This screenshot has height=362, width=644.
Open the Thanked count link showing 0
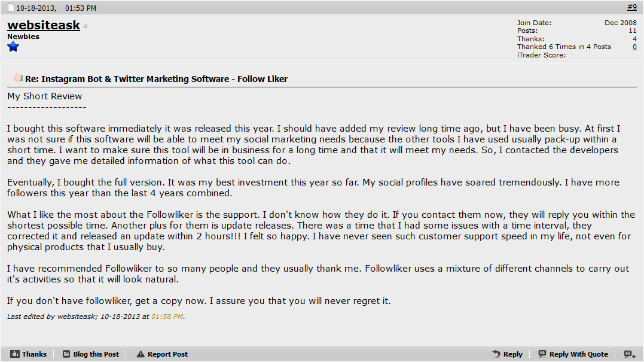point(634,47)
